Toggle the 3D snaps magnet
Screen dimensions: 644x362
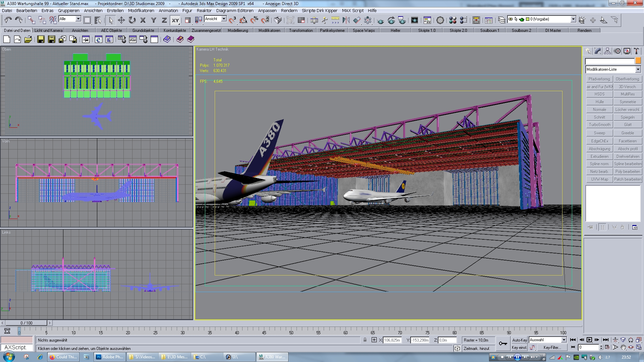[232, 20]
